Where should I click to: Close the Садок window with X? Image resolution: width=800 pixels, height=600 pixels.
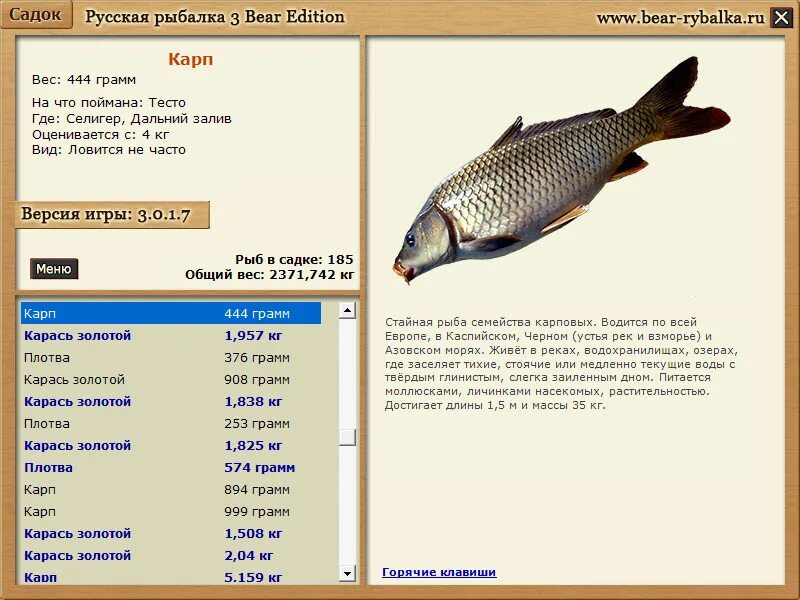[781, 18]
